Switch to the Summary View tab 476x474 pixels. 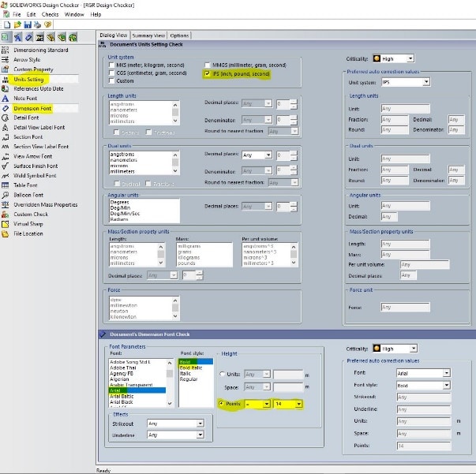pyautogui.click(x=148, y=35)
